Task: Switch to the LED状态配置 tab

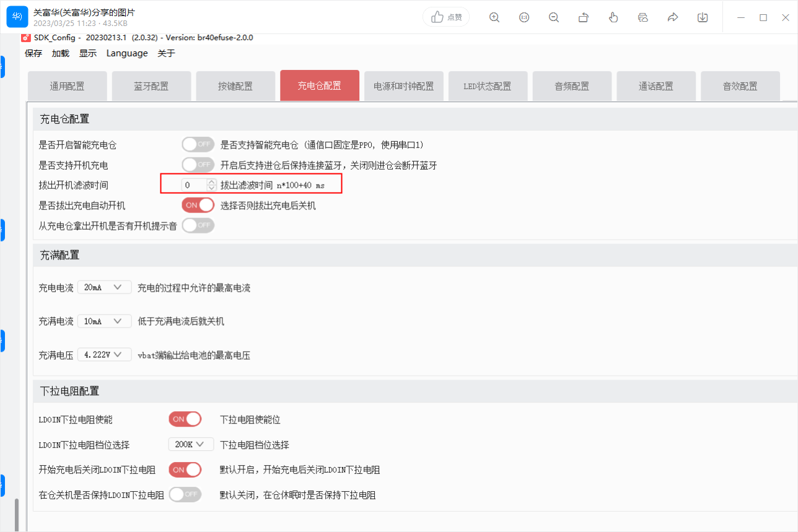Action: (x=488, y=85)
